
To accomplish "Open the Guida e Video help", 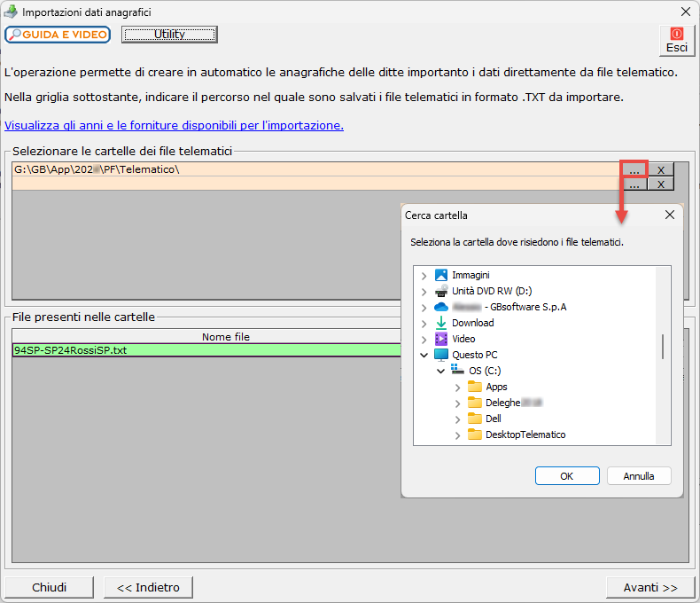I will [x=58, y=35].
